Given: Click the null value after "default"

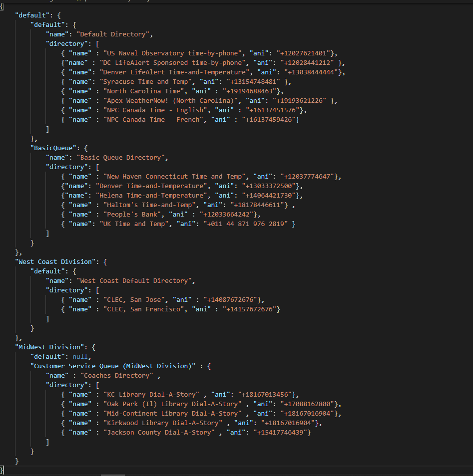Looking at the screenshot, I should 80,357.
